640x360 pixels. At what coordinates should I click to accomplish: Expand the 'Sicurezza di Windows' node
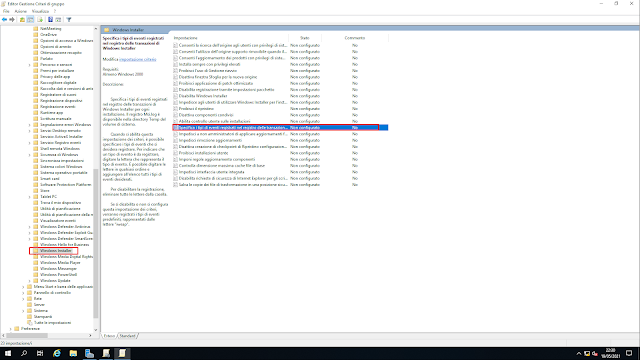(29, 155)
